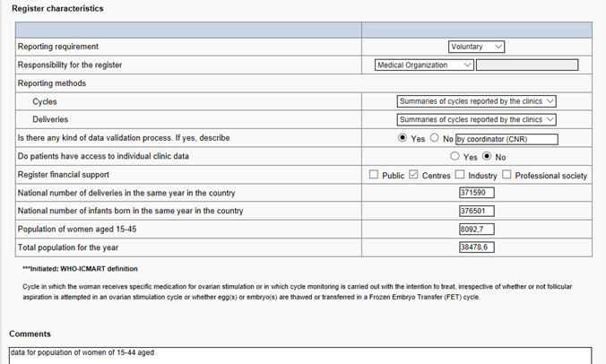Check the Industry financial support box

pos(460,174)
